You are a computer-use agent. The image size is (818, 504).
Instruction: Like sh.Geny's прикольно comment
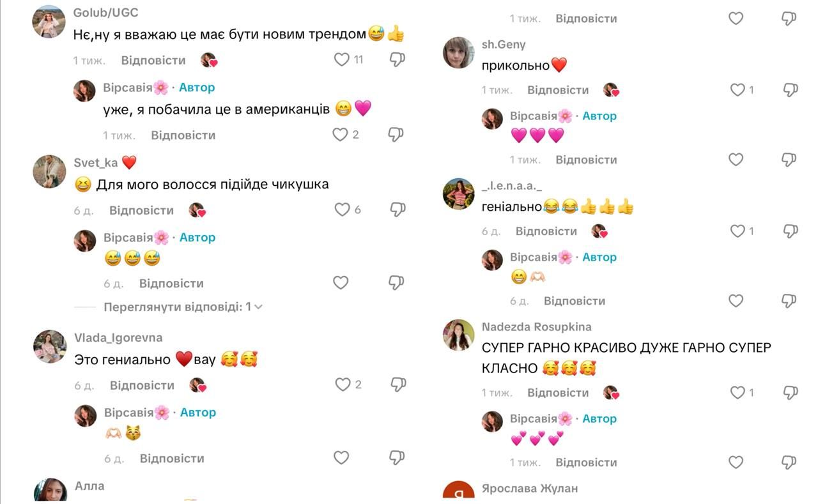pyautogui.click(x=737, y=90)
